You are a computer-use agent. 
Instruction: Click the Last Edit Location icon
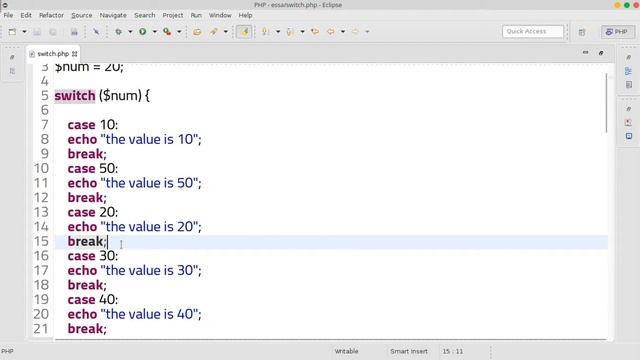pos(315,31)
